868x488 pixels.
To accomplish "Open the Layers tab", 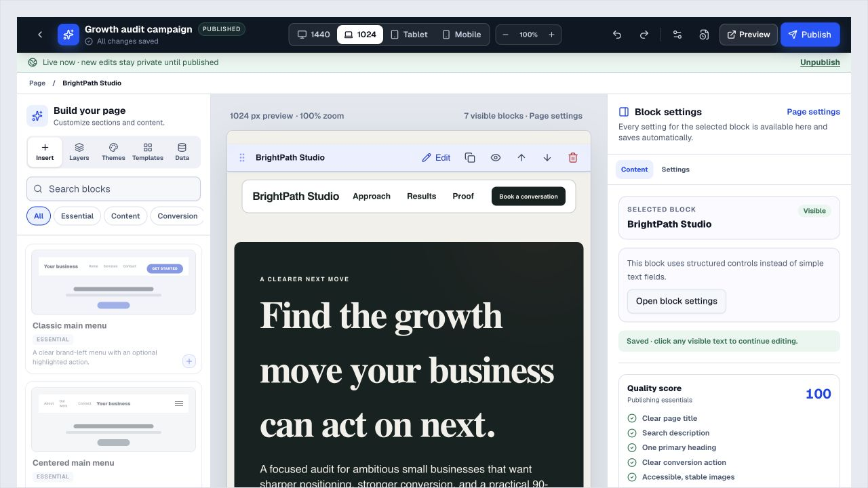I will (79, 152).
